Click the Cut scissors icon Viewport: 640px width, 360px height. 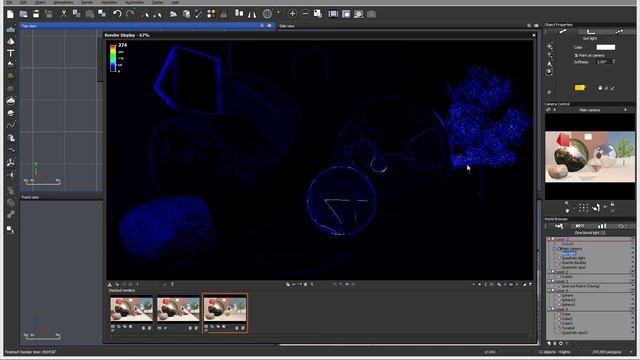(64, 14)
